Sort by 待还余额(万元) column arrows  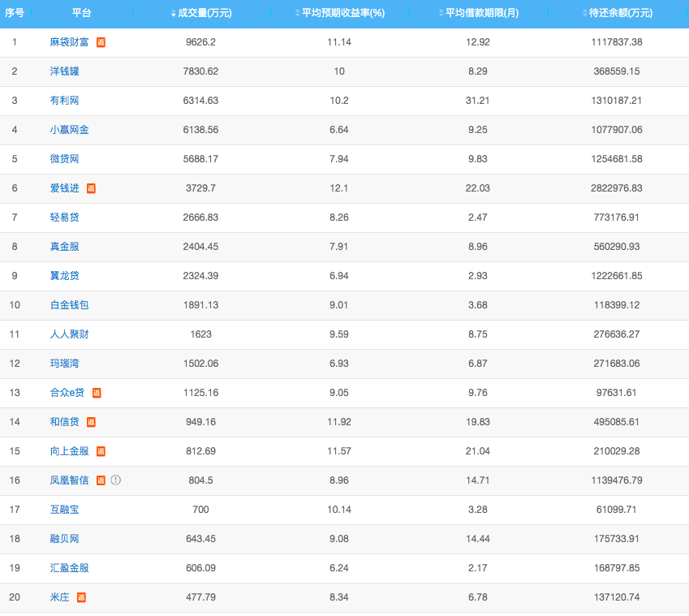584,13
